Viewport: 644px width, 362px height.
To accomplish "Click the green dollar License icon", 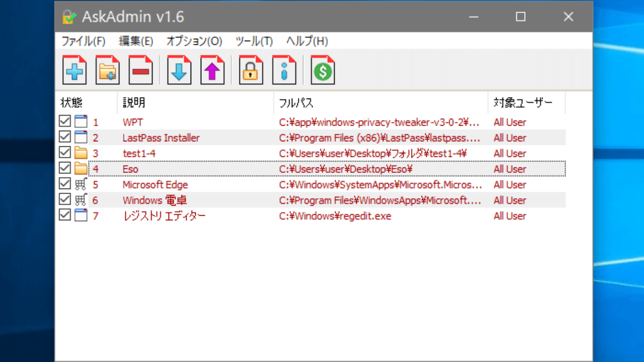I will click(x=323, y=70).
